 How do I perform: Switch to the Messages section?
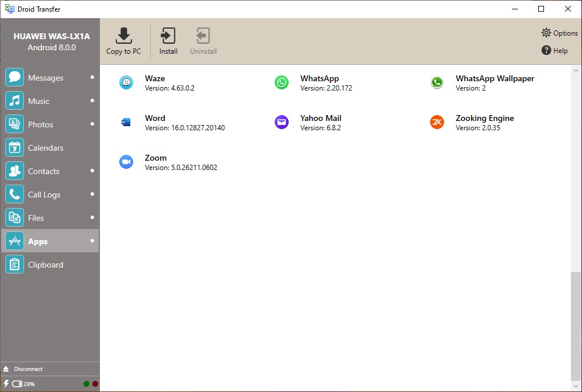click(46, 78)
